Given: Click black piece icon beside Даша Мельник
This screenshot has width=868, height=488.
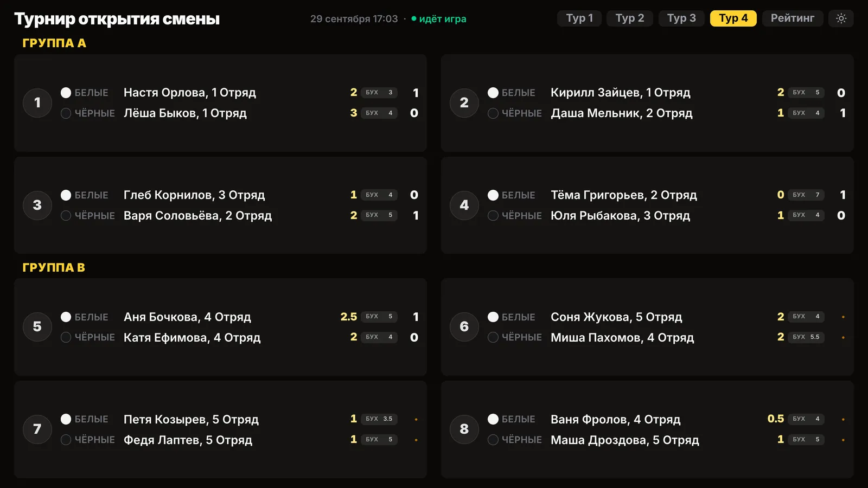Looking at the screenshot, I should pyautogui.click(x=493, y=113).
